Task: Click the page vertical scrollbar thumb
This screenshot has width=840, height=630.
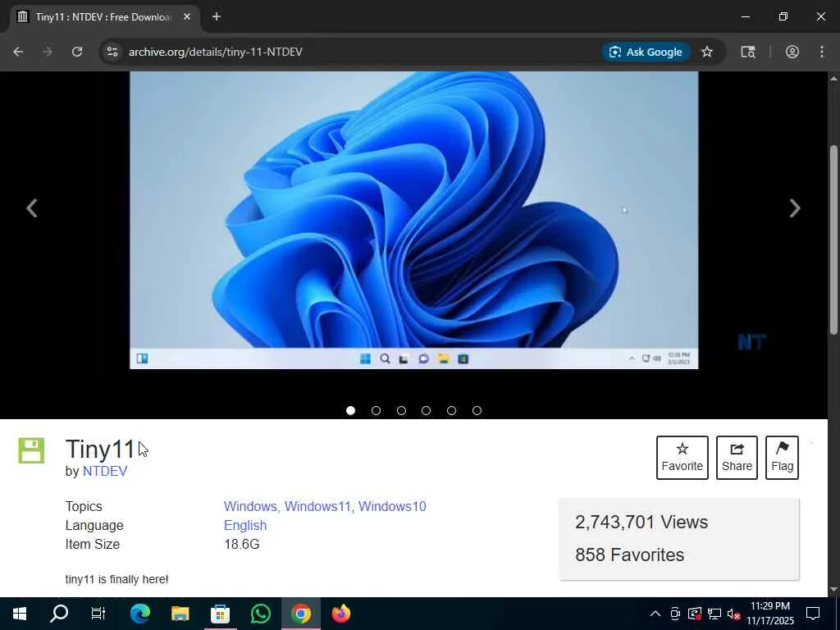Action: (x=833, y=240)
